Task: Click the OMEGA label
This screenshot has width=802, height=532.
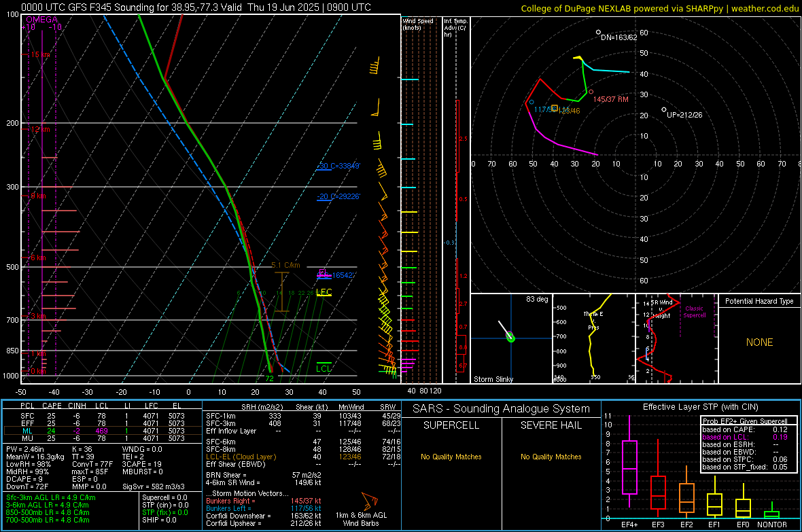Action: (x=41, y=20)
